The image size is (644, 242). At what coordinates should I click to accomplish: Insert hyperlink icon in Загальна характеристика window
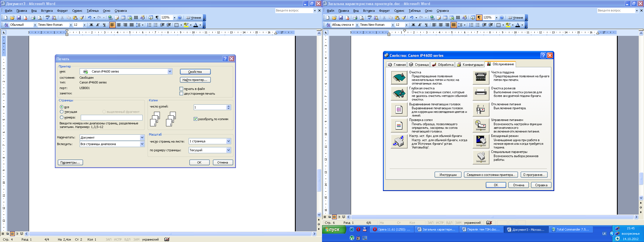tap(432, 18)
